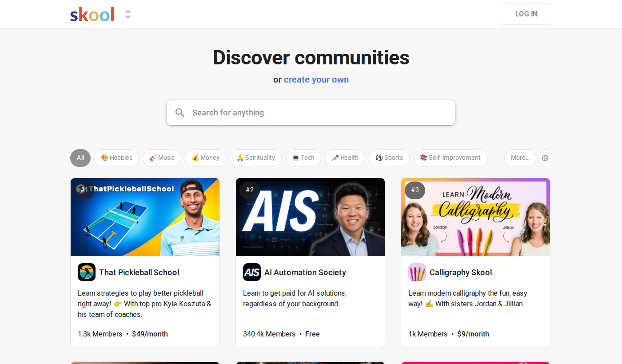Open That Pickleball School cover image
622x364 pixels.
click(145, 217)
